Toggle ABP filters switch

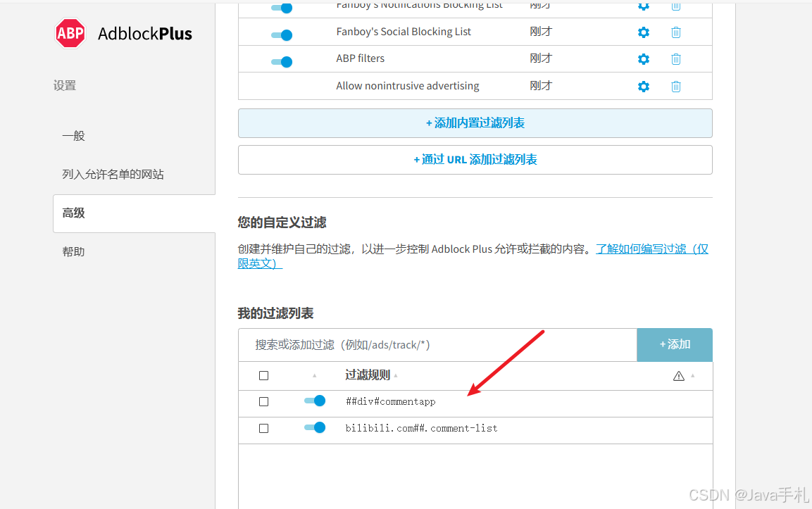click(x=282, y=62)
